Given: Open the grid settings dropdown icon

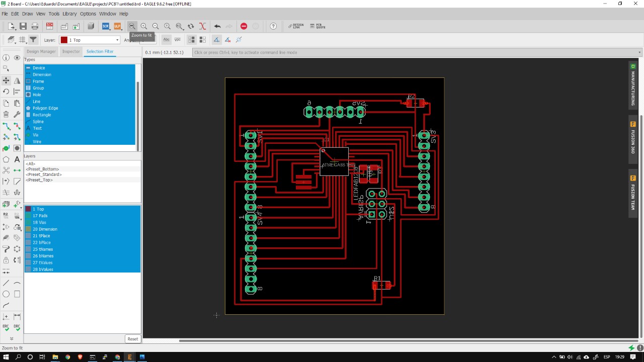Looking at the screenshot, I should (x=22, y=40).
